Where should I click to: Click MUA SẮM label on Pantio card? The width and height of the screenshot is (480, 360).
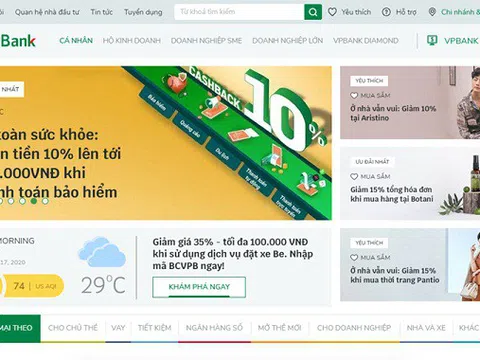tap(375, 258)
